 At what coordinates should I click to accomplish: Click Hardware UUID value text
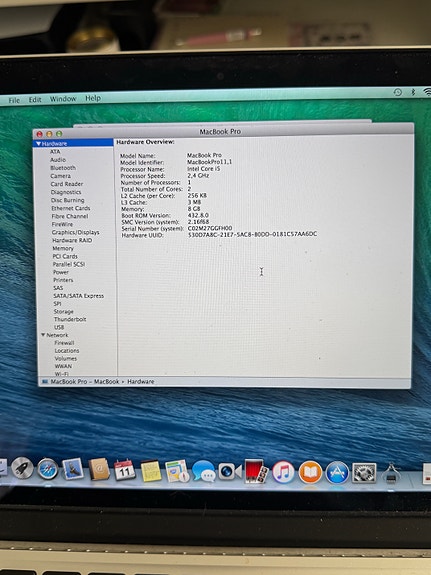pos(252,234)
